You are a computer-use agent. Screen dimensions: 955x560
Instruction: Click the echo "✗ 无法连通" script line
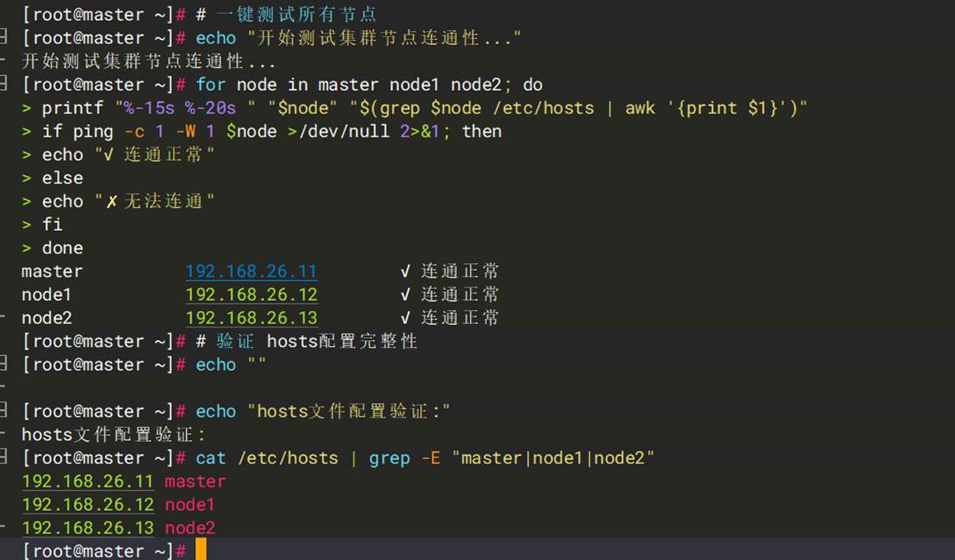tap(128, 202)
